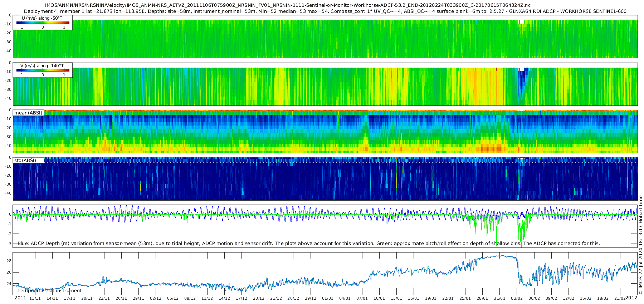The width and height of the screenshot is (644, 304).
Task: Click the 23/11 date tick label
Action: (104, 299)
